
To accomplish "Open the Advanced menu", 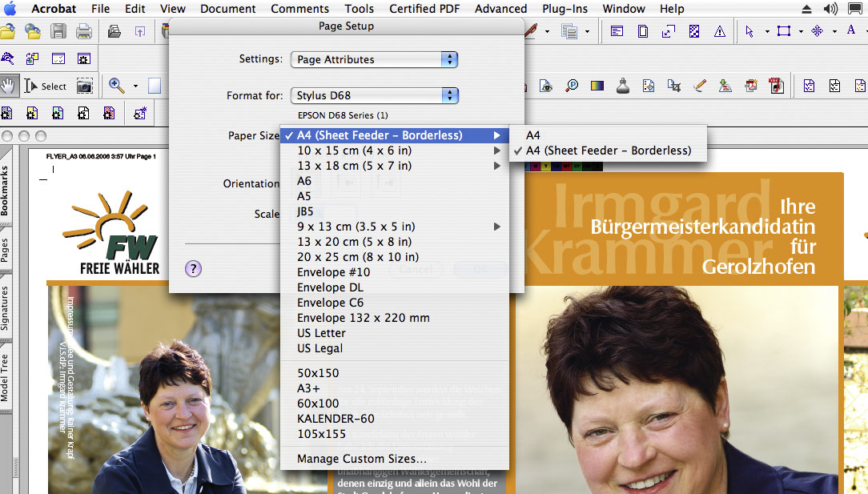I will (x=500, y=9).
